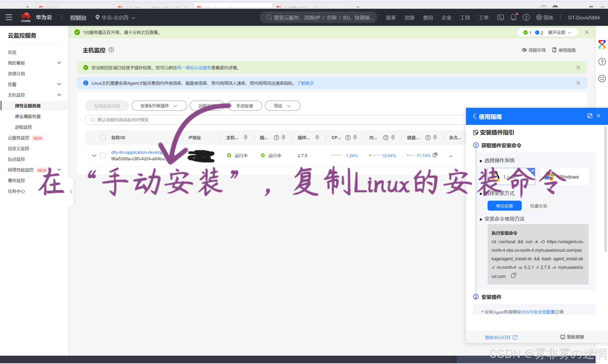
Task: Expand the dify-llm-application row details
Action: click(x=94, y=156)
